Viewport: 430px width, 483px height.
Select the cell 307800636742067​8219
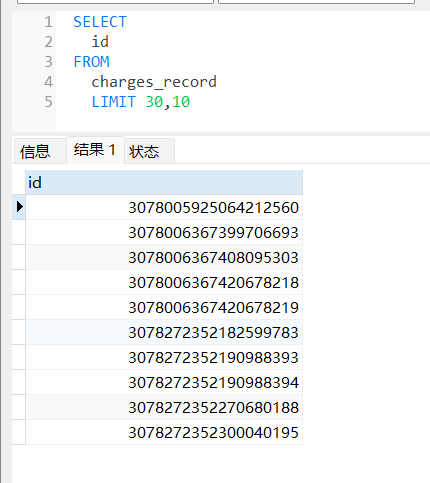tap(164, 307)
